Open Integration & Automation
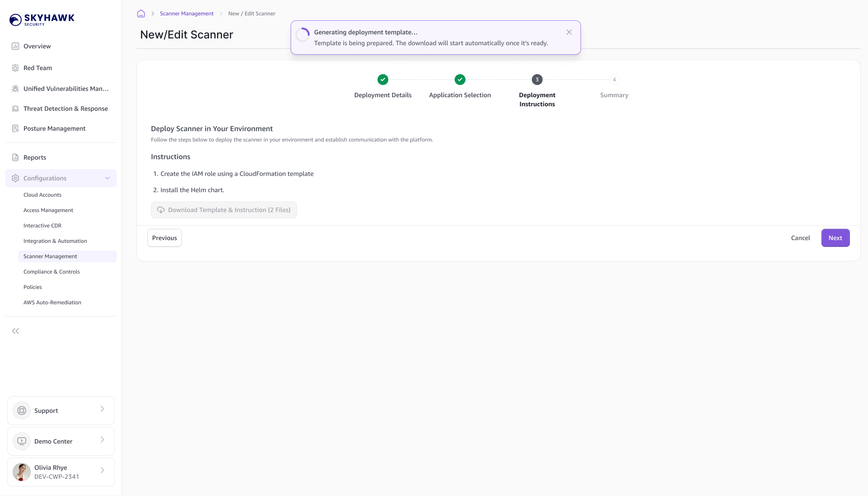 pos(55,241)
